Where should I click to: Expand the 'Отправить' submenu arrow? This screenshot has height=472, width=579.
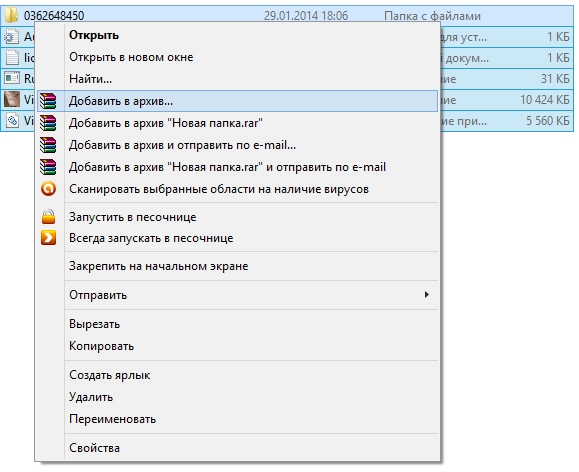pyautogui.click(x=426, y=295)
